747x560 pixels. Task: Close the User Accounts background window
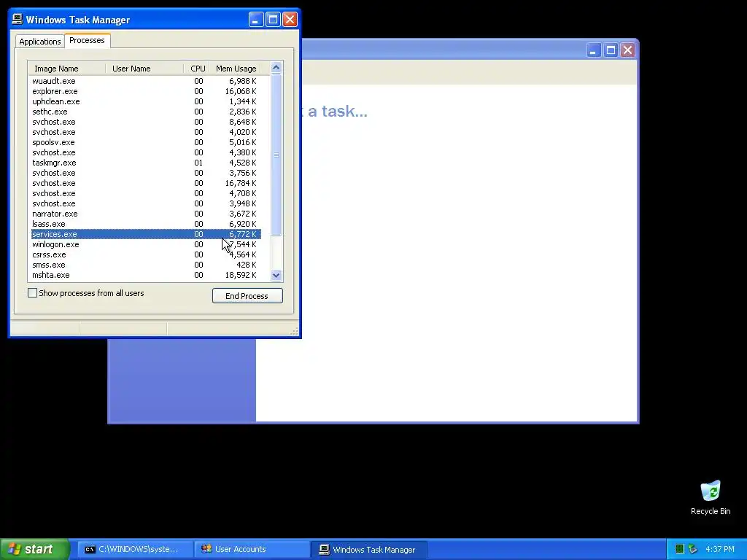(628, 50)
